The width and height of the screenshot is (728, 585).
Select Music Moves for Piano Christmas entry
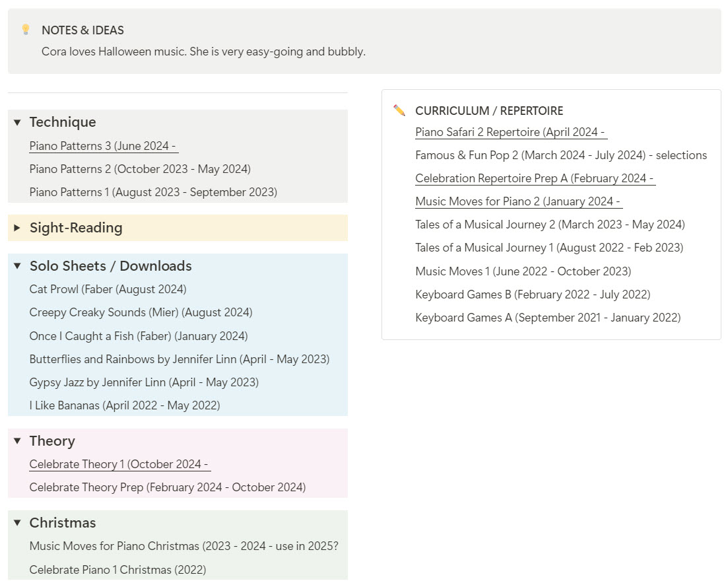pos(184,546)
